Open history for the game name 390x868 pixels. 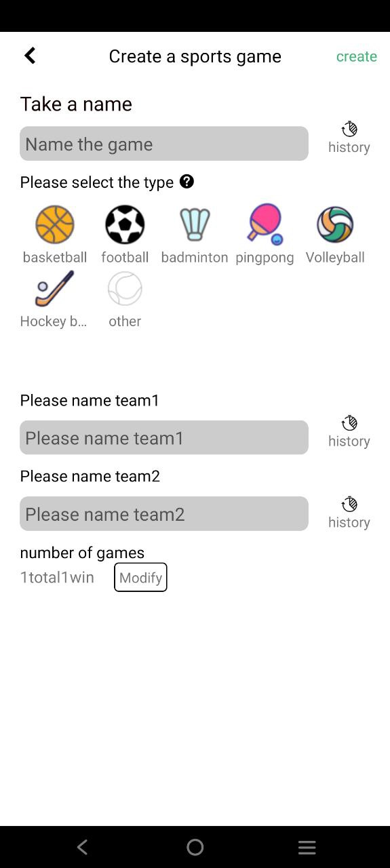(x=349, y=138)
